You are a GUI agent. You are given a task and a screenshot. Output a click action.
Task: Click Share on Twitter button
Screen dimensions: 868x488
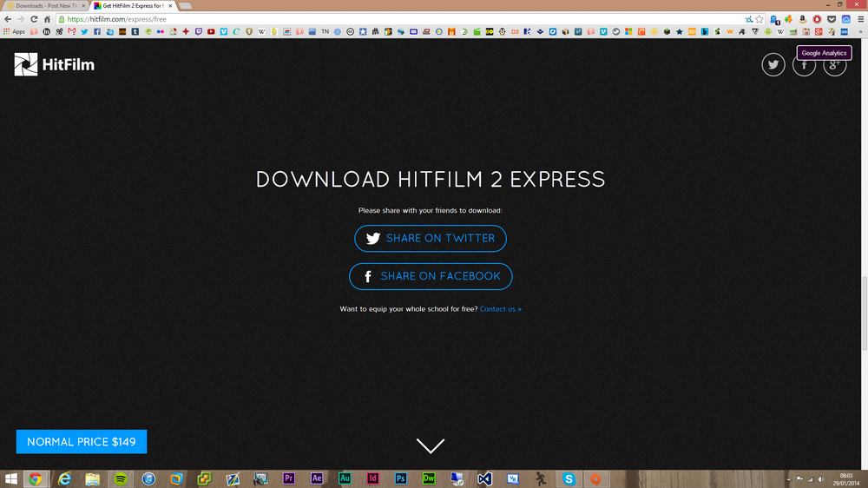point(431,238)
